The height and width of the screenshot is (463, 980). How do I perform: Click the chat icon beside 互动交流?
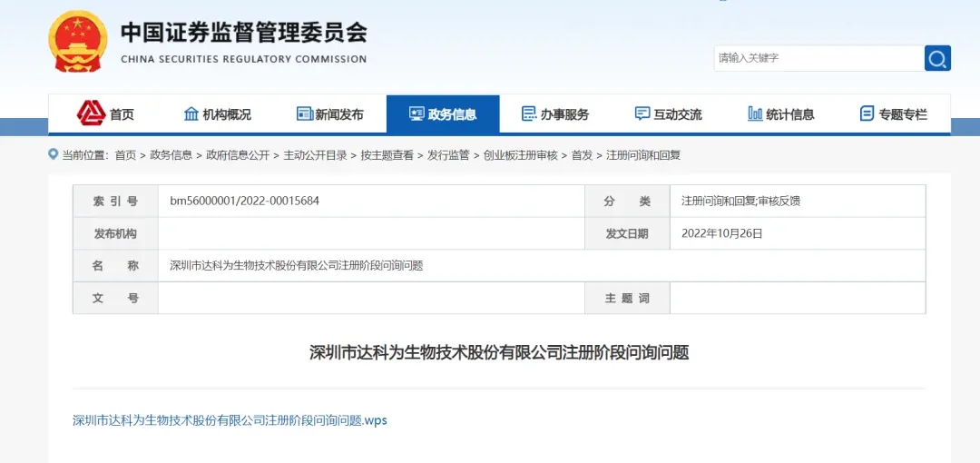(642, 113)
